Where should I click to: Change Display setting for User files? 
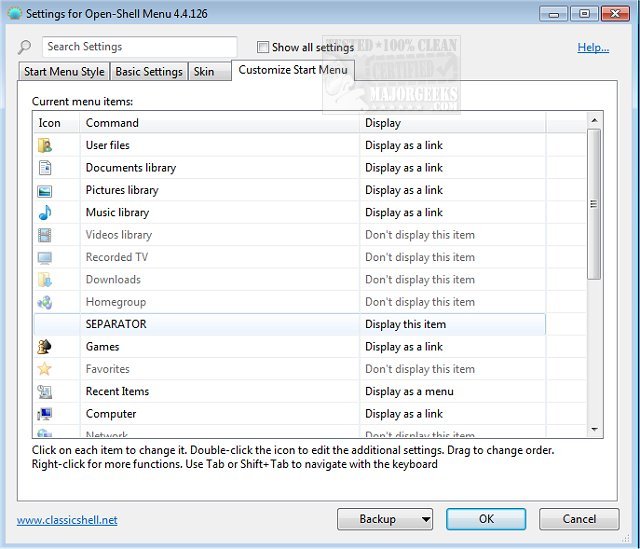pyautogui.click(x=404, y=145)
